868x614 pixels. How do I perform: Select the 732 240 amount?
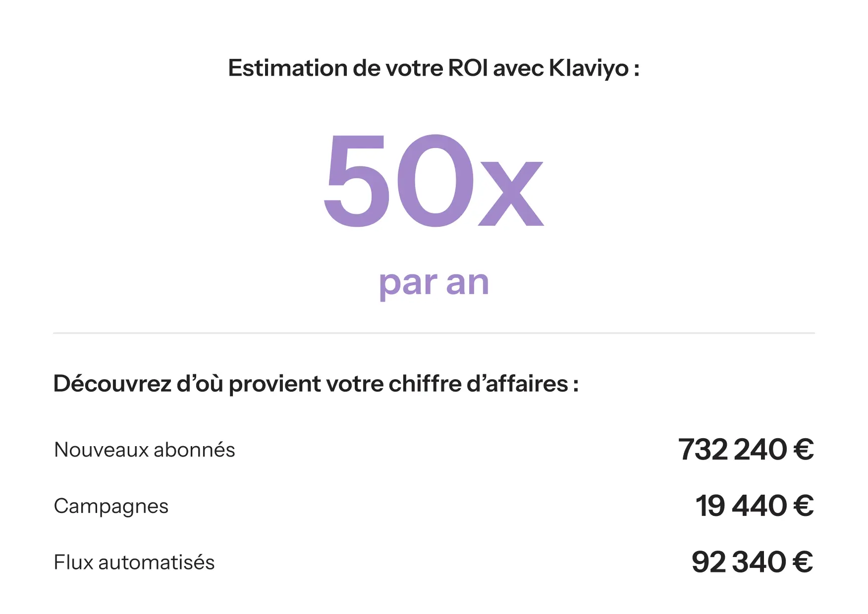pos(732,450)
